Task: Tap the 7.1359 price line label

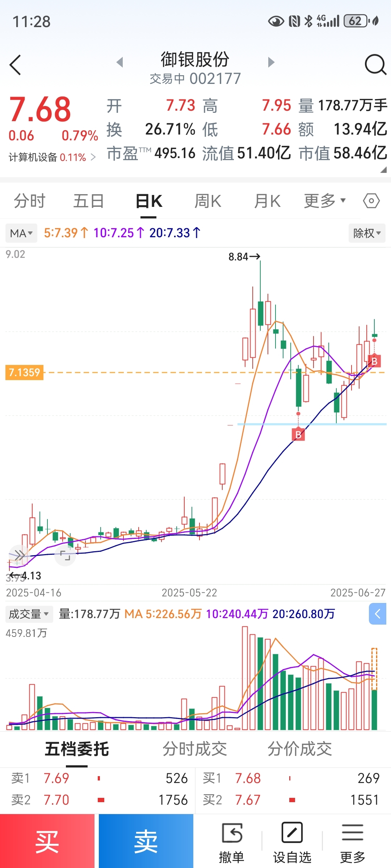Action: click(x=24, y=372)
